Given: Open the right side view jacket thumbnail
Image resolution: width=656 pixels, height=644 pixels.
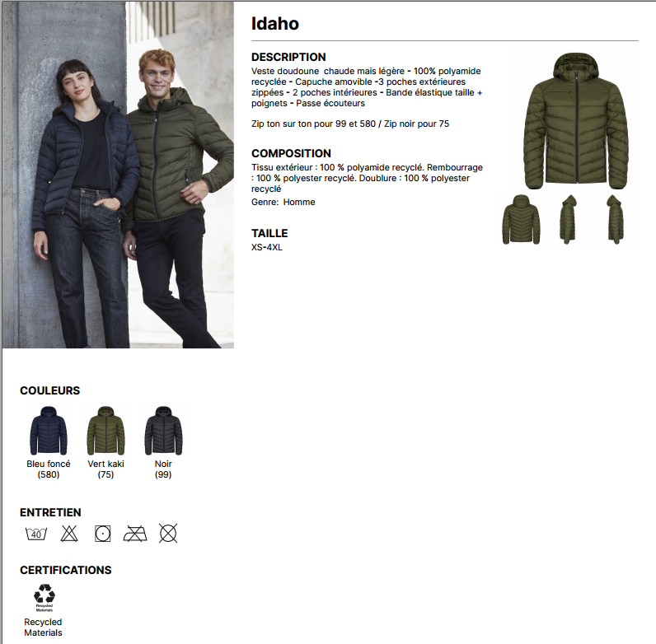Looking at the screenshot, I should pos(615,219).
